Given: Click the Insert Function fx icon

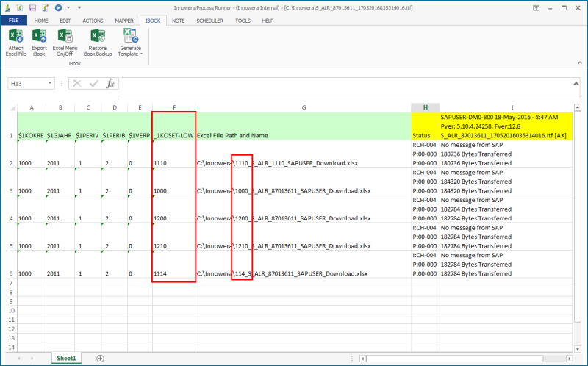Looking at the screenshot, I should [110, 84].
